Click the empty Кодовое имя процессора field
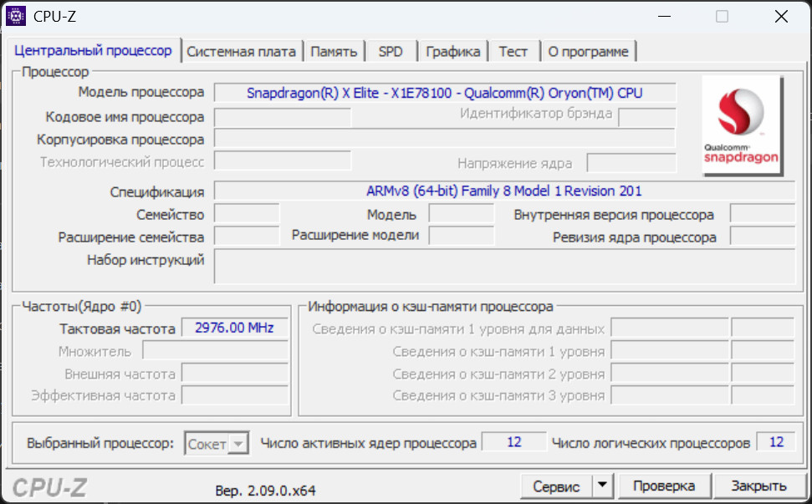The width and height of the screenshot is (812, 504). click(283, 118)
